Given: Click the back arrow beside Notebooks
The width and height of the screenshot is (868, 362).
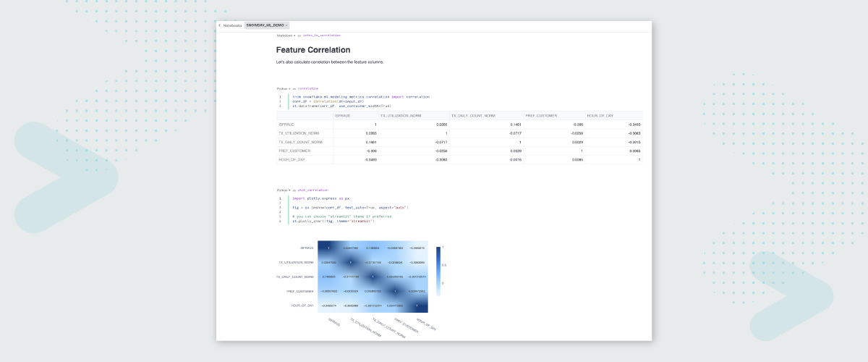Looking at the screenshot, I should [220, 25].
